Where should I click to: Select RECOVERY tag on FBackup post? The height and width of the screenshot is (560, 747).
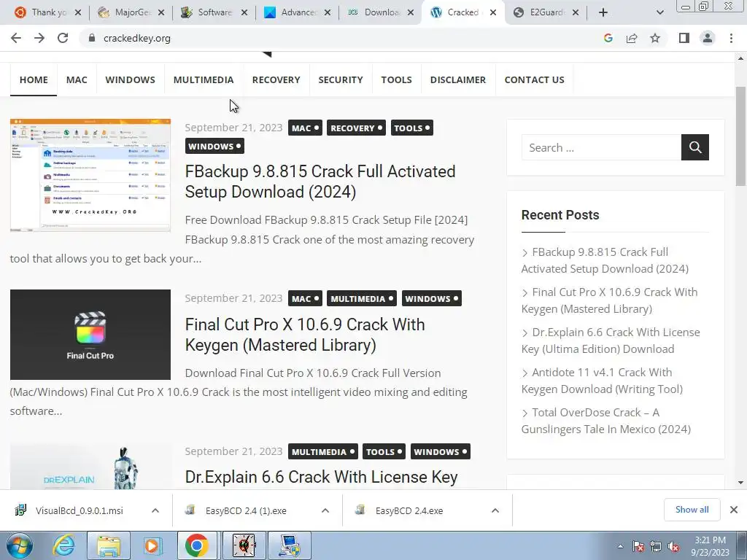(x=356, y=128)
